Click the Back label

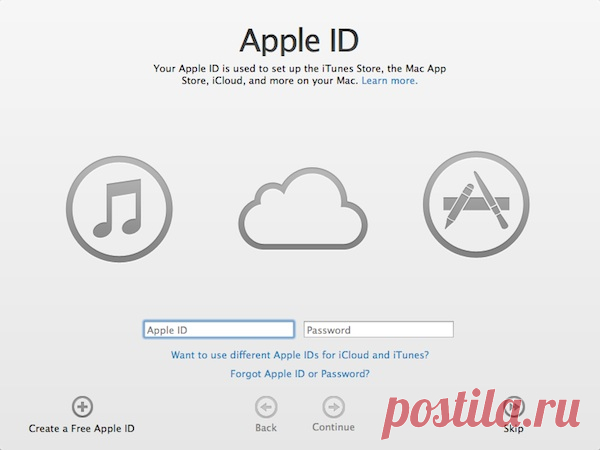click(x=266, y=428)
